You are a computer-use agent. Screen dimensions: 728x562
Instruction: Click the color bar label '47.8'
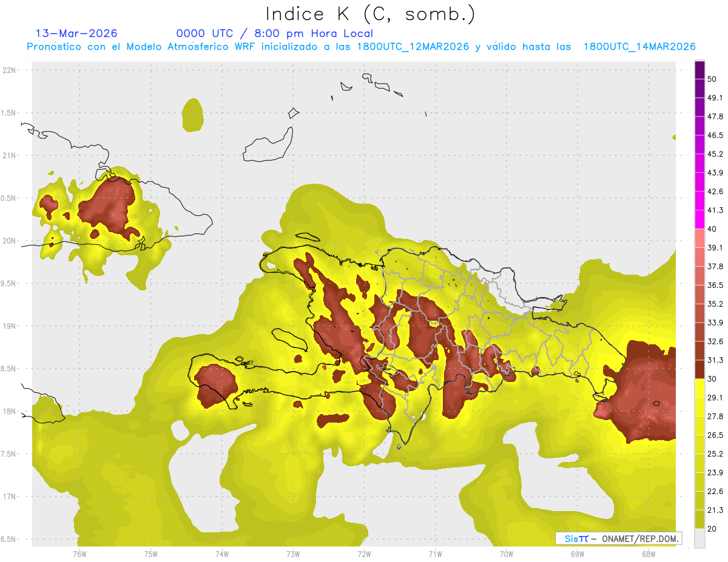pos(715,116)
